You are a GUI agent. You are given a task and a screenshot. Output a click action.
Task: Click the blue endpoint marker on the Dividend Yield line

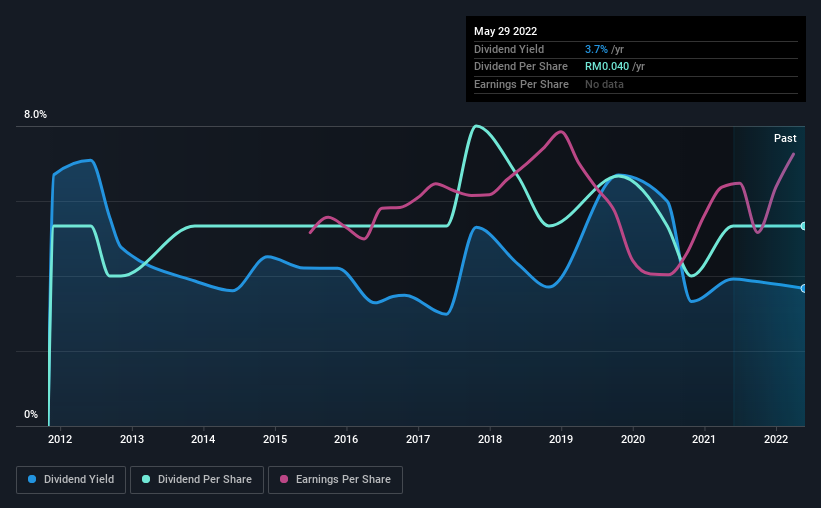tap(803, 288)
